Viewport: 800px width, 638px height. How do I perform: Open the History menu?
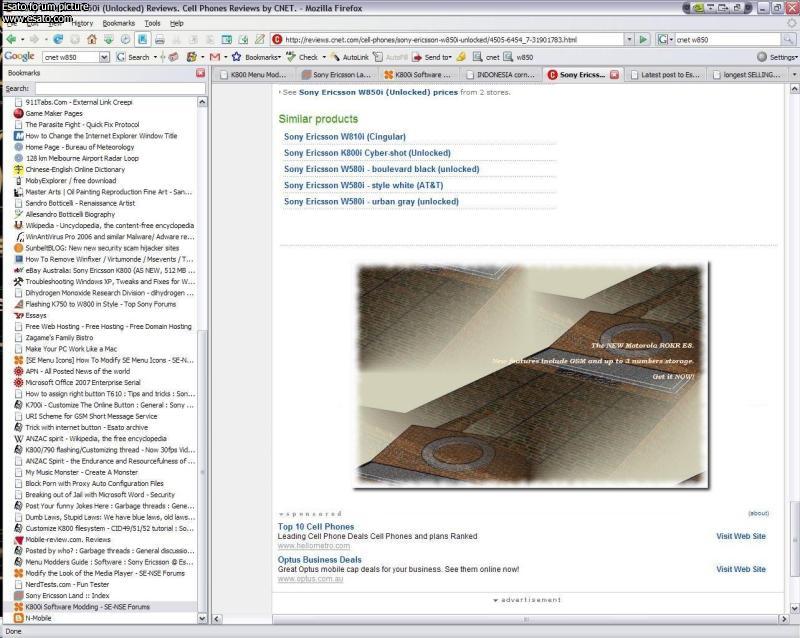click(82, 23)
